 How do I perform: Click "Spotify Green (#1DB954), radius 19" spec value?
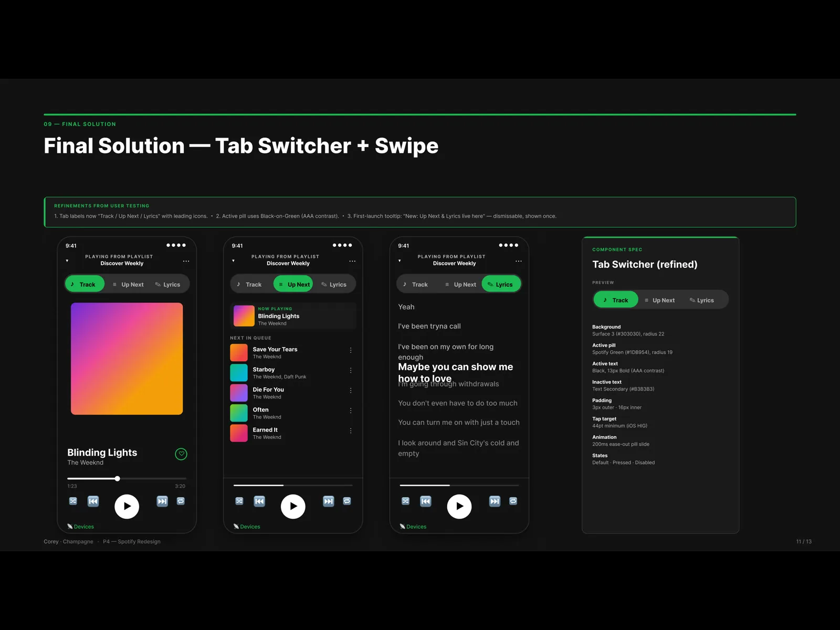632,352
